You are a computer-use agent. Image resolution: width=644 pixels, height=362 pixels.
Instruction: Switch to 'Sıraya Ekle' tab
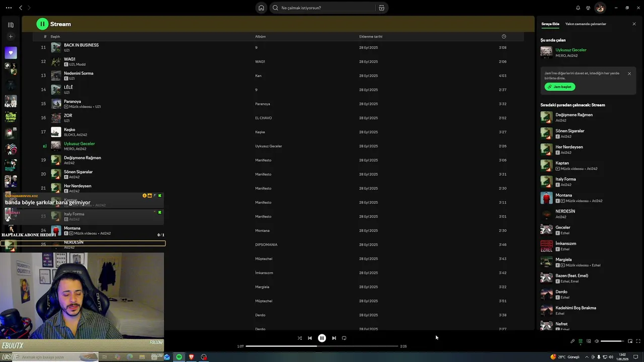click(x=550, y=24)
